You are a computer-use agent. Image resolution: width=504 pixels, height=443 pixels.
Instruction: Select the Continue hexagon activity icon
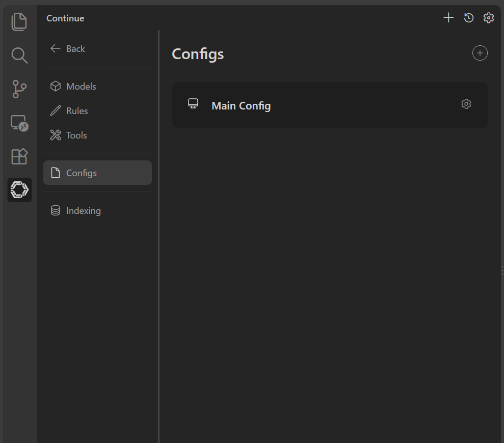[x=19, y=190]
